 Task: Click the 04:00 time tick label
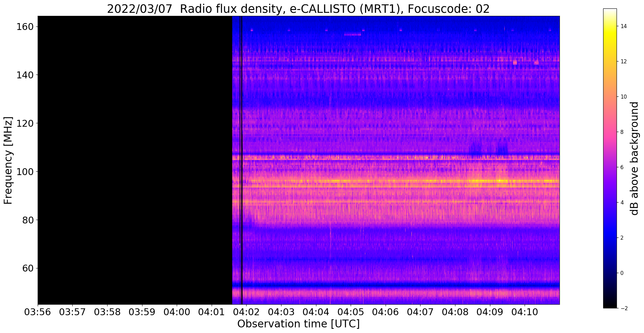(177, 312)
